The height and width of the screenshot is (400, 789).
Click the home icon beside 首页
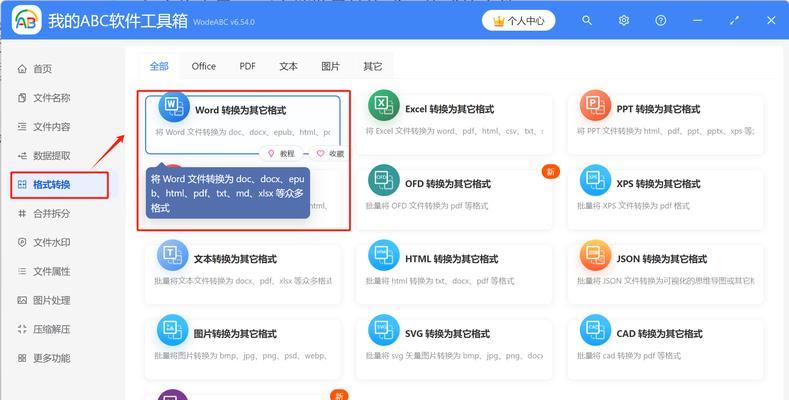(x=22, y=69)
